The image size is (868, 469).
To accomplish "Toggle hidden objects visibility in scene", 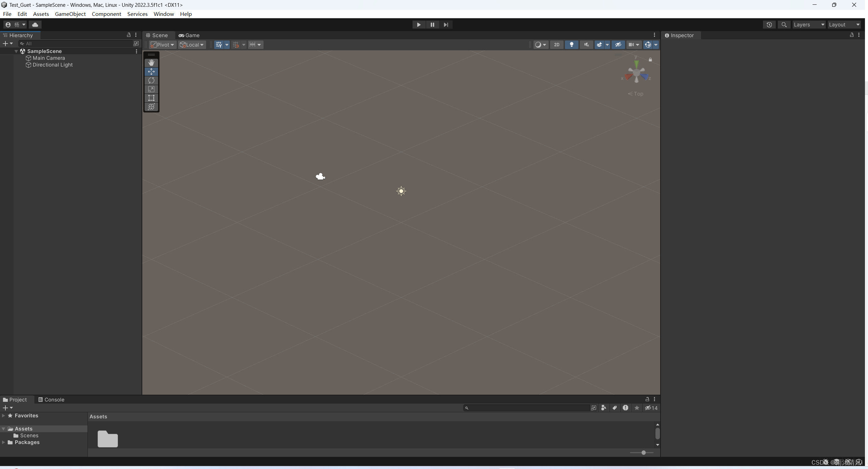I will [x=618, y=45].
